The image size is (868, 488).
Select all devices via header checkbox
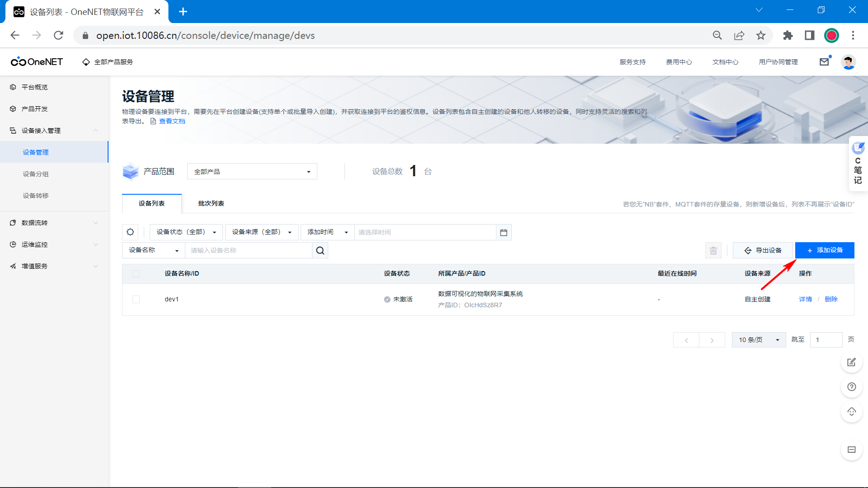point(136,273)
